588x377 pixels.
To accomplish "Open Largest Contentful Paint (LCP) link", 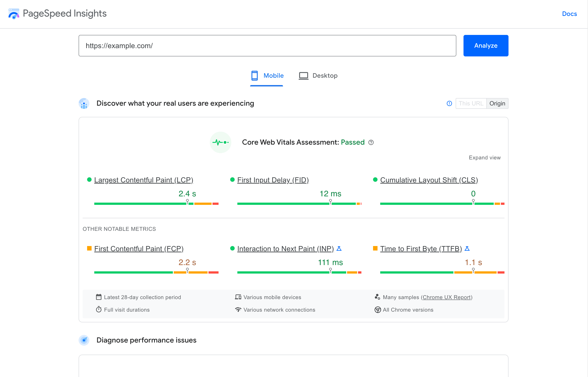I will pos(144,180).
